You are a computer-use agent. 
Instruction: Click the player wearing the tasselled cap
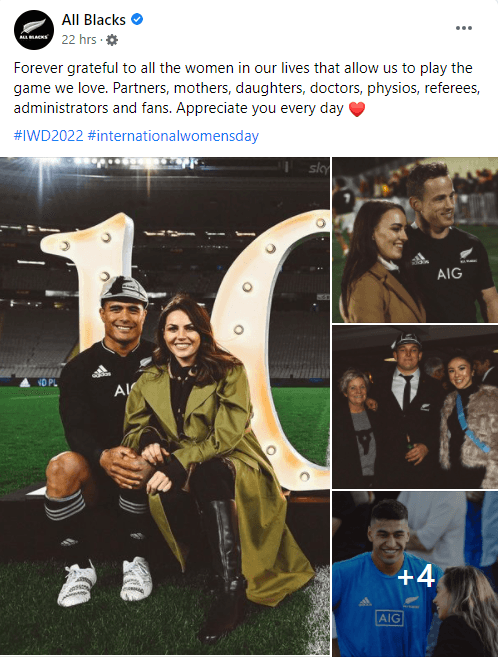click(103, 437)
